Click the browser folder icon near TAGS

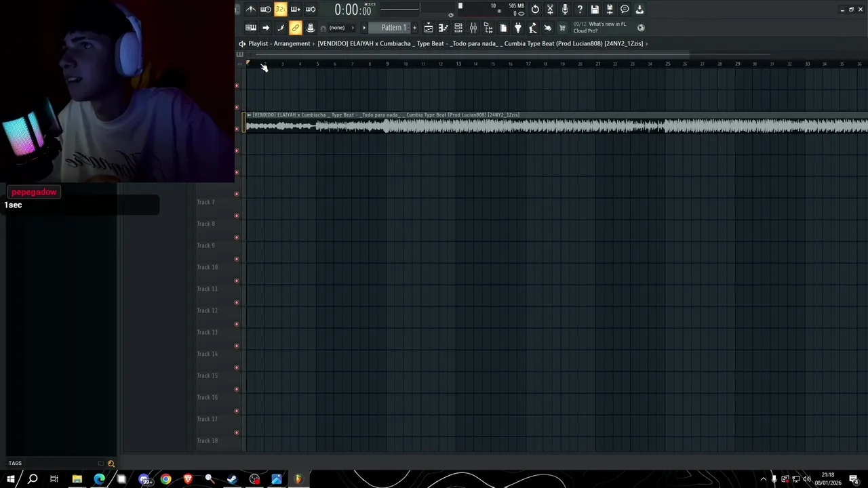pos(101,464)
